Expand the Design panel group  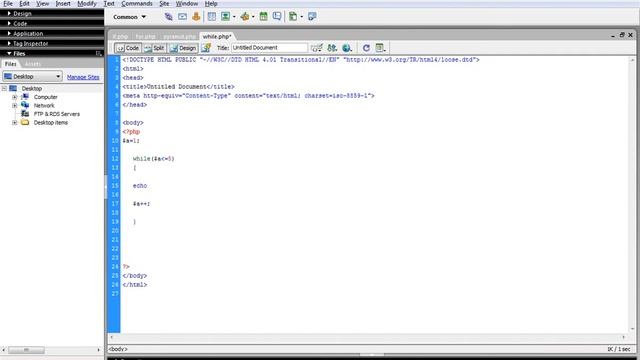9,13
